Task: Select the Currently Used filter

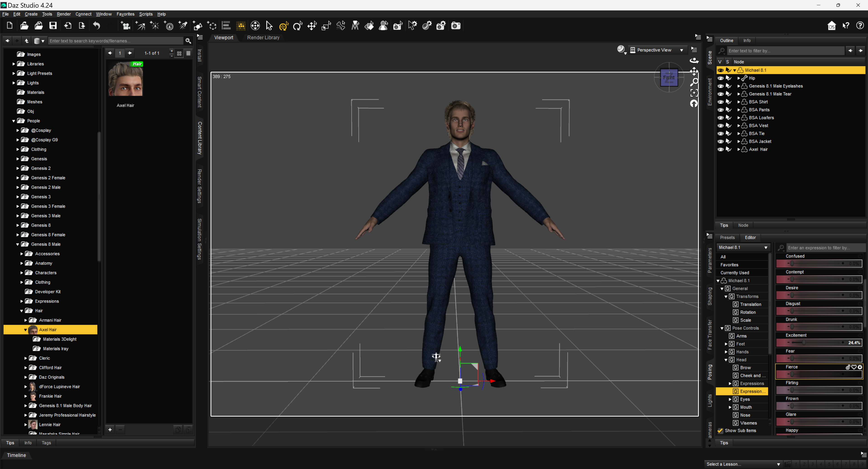Action: pyautogui.click(x=735, y=273)
